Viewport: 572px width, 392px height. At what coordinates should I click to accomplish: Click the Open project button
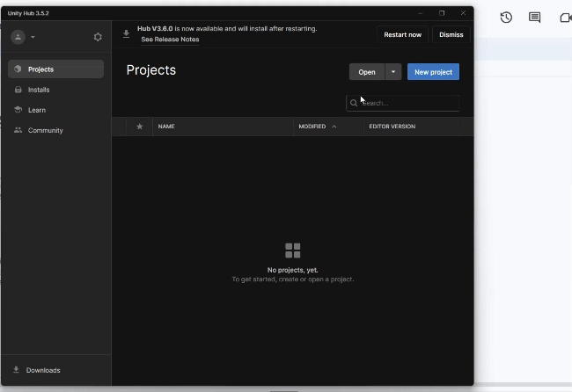pyautogui.click(x=367, y=72)
